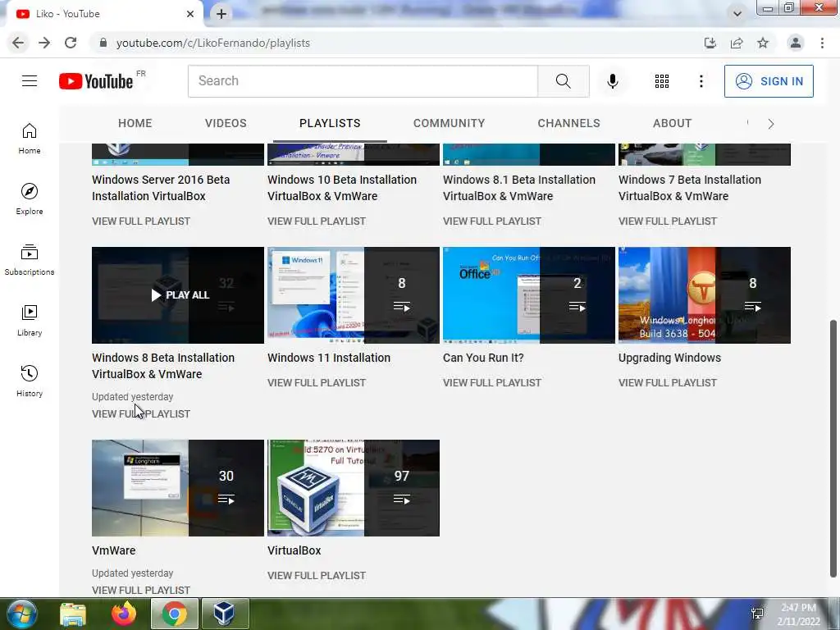
Task: Switch to the COMMUNITY channel tab
Action: point(449,123)
